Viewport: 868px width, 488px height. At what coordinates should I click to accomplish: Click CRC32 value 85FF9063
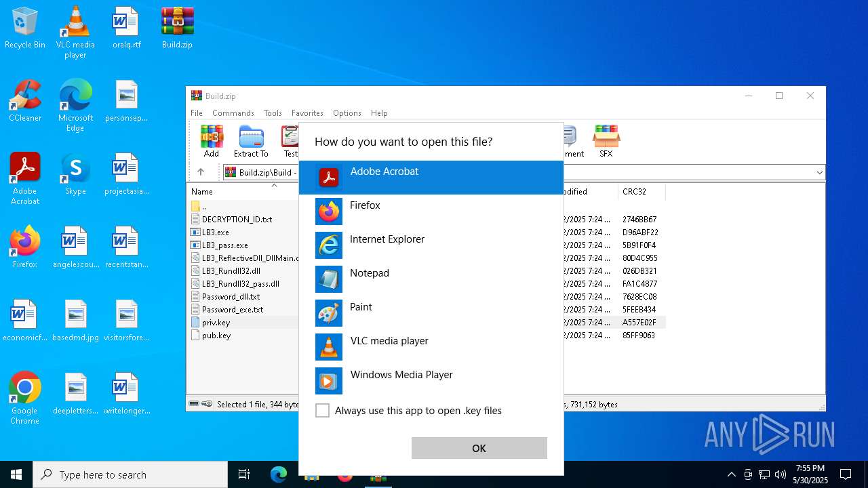pos(639,335)
